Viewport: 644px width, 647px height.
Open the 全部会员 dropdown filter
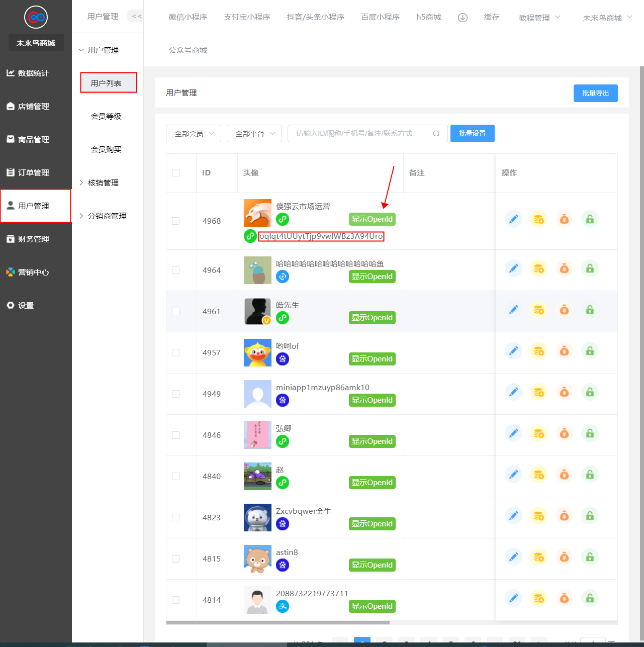pos(194,134)
